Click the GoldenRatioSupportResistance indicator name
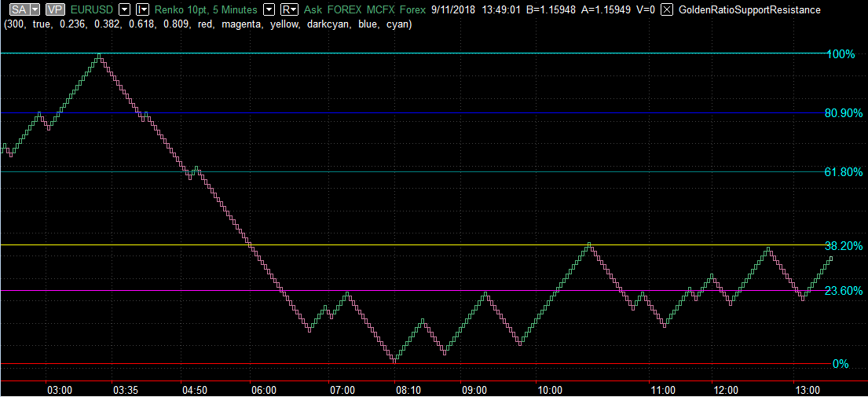The width and height of the screenshot is (868, 397). tap(749, 10)
